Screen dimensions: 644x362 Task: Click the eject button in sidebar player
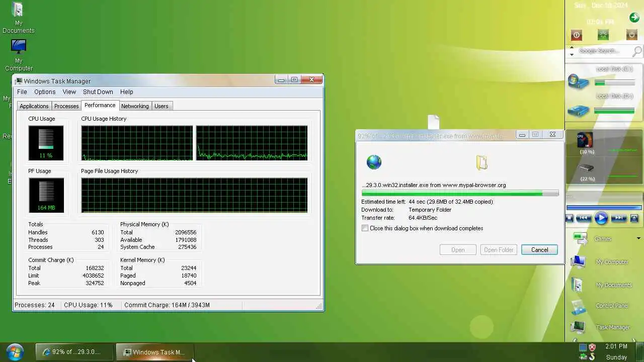pos(634,218)
